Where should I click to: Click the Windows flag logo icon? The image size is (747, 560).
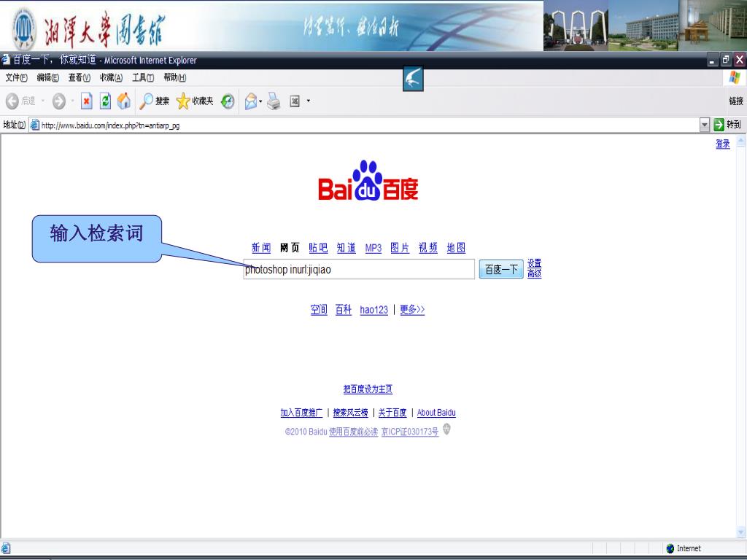coord(735,77)
